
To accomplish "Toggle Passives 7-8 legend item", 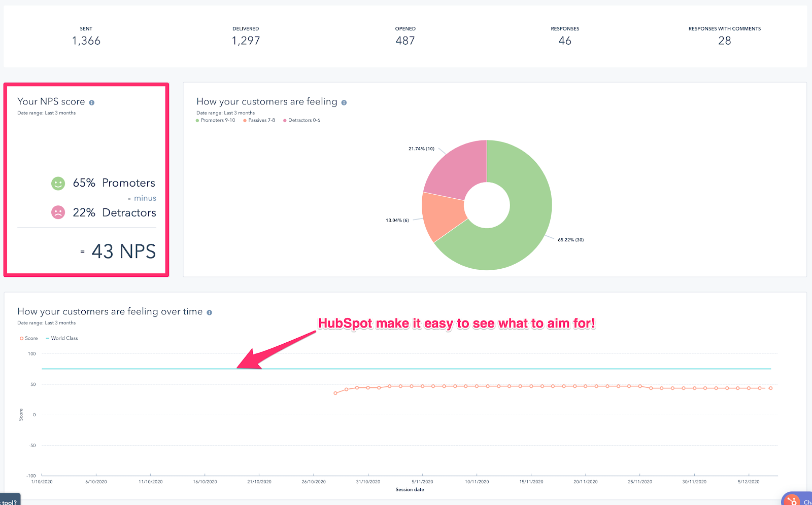I will click(x=259, y=120).
